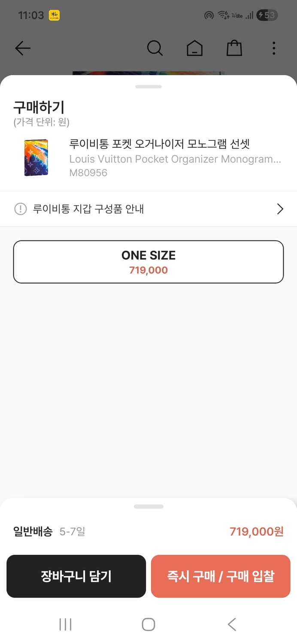Open the shopping bag icon
The width and height of the screenshot is (297, 644).
(234, 48)
